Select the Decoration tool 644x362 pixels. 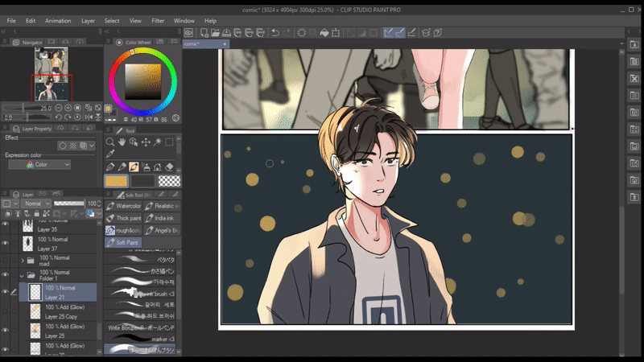coord(157,167)
